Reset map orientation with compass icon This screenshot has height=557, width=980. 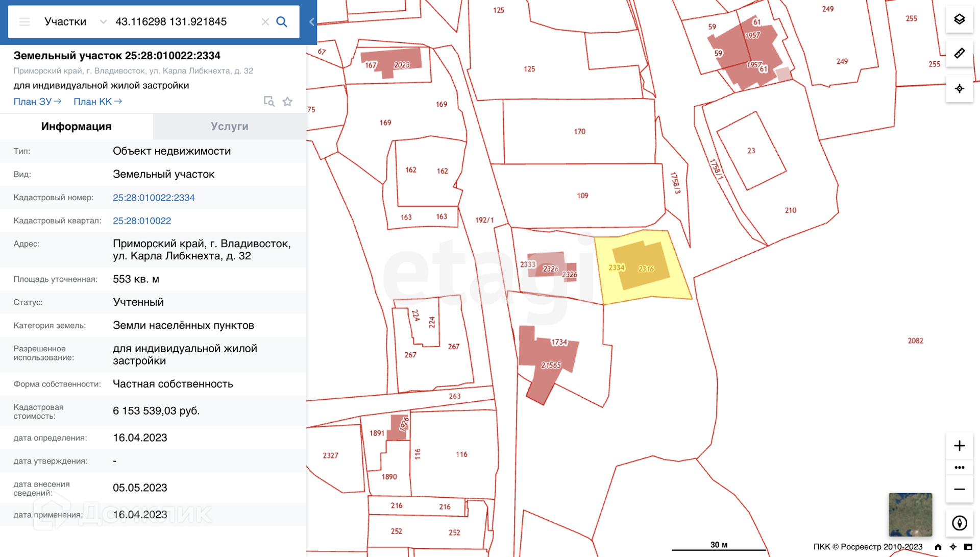(959, 523)
